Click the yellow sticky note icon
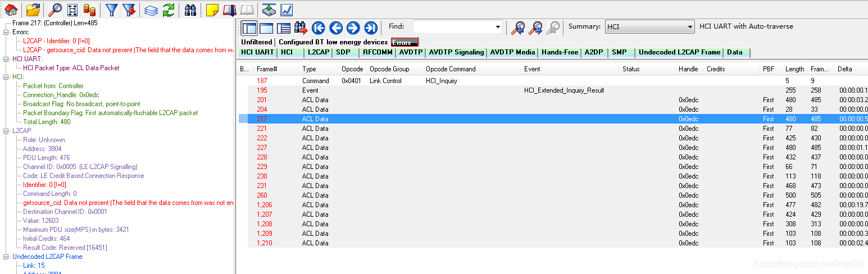 coord(212,9)
